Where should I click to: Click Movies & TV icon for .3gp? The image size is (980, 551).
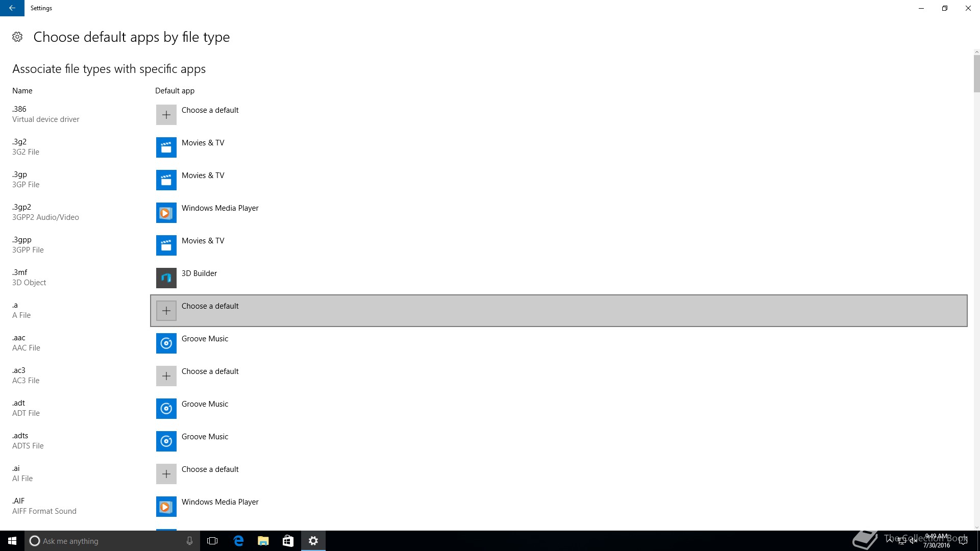(x=166, y=180)
